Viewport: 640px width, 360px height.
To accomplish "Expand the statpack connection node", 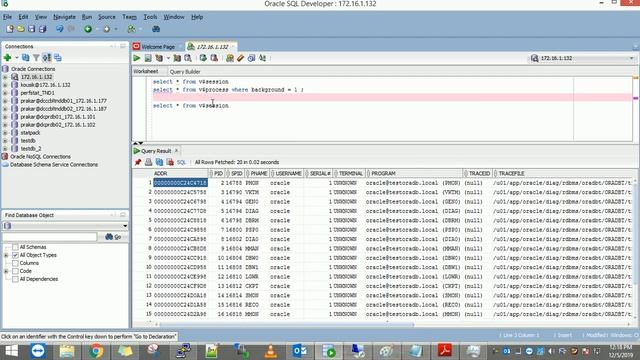I will pyautogui.click(x=5, y=133).
